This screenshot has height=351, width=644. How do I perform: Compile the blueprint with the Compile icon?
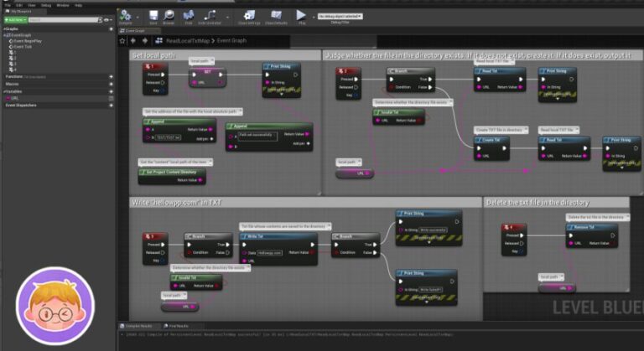pyautogui.click(x=125, y=15)
